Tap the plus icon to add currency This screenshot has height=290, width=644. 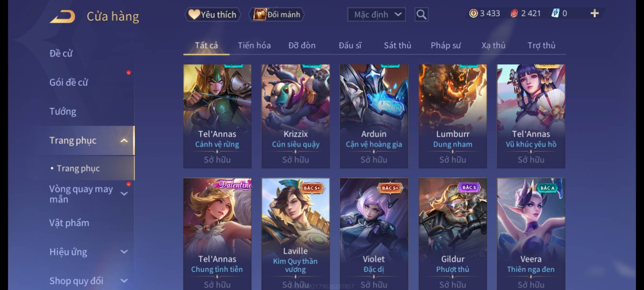pos(595,13)
